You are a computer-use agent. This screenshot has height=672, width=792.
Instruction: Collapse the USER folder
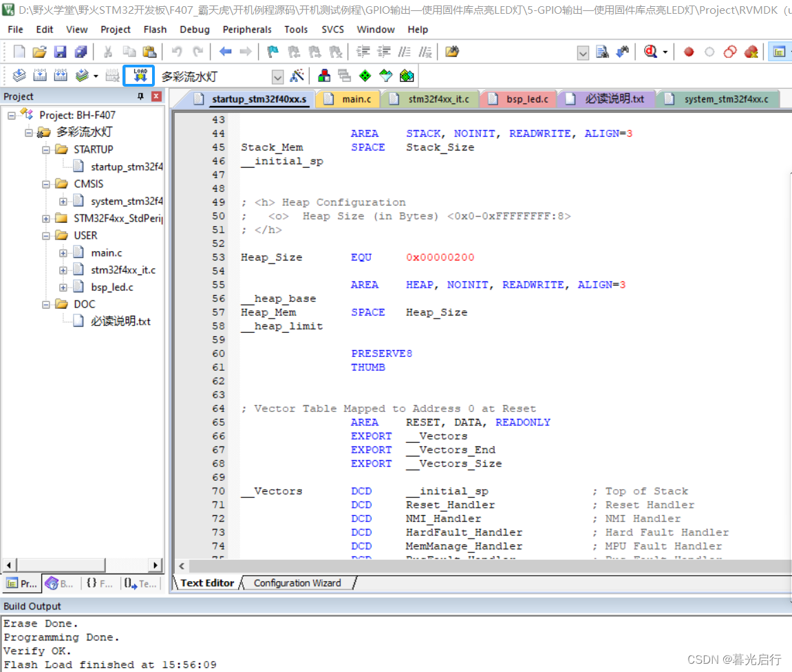point(46,236)
